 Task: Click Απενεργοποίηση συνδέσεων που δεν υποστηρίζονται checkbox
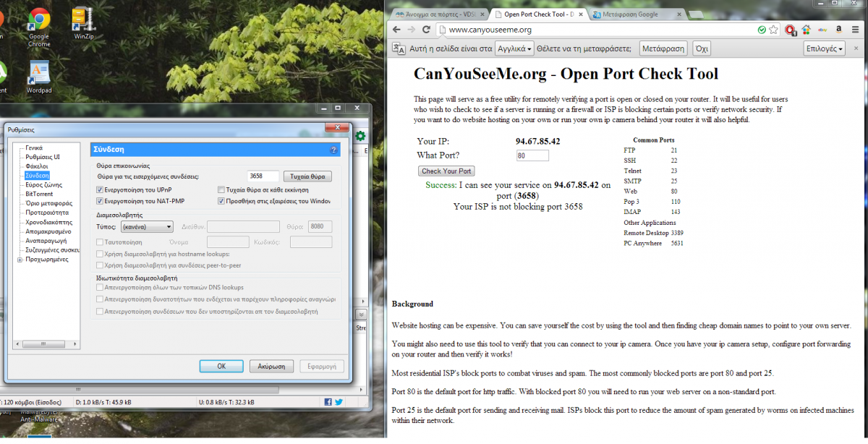(100, 312)
